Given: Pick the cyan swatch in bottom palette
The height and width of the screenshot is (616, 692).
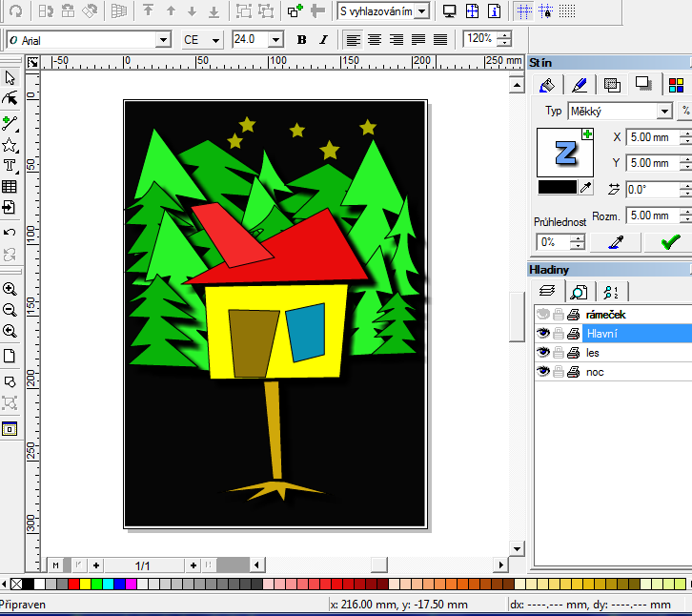Looking at the screenshot, I should click(108, 585).
